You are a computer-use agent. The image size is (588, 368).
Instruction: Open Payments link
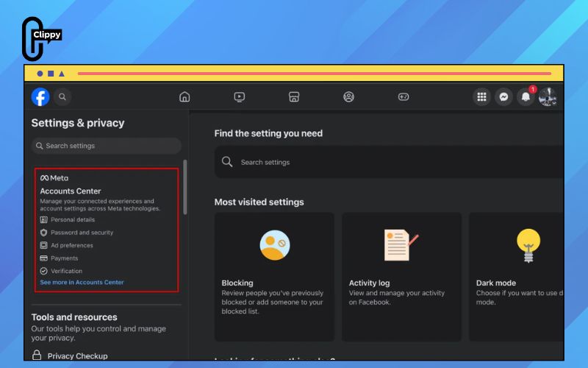pos(65,258)
